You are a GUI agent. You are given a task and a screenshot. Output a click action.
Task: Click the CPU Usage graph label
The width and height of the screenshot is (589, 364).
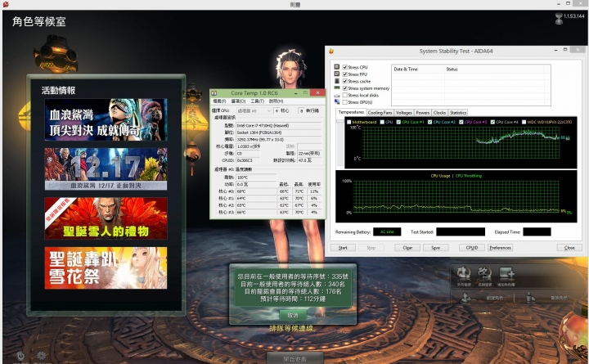(440, 175)
